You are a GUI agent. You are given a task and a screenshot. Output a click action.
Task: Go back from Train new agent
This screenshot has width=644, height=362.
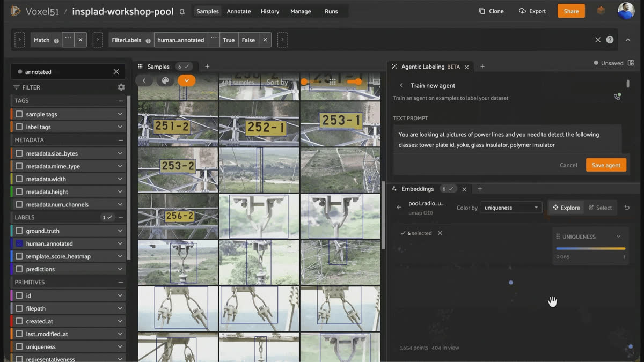pos(401,85)
